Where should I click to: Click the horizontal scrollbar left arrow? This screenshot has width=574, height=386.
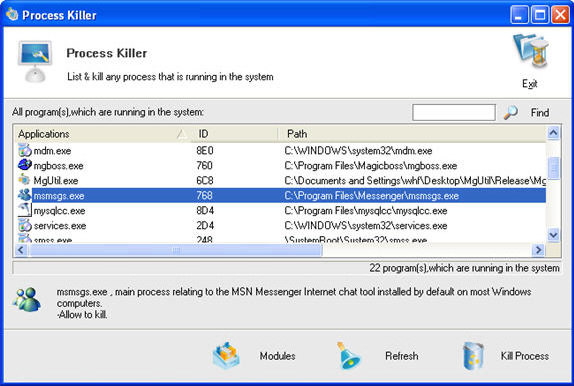(21, 250)
